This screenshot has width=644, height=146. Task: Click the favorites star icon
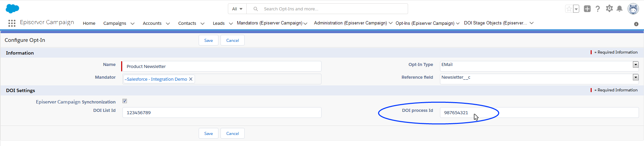click(569, 9)
